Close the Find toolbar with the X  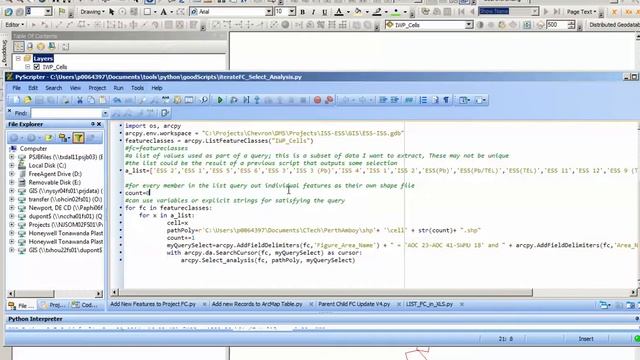point(9,111)
